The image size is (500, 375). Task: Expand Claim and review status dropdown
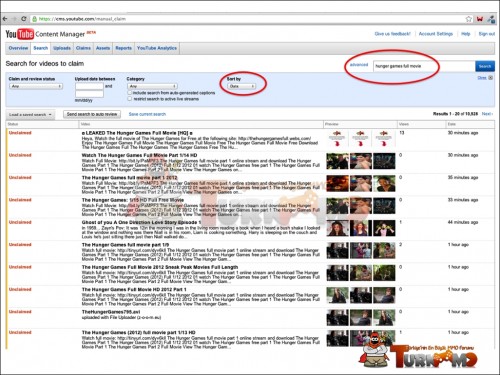(x=36, y=86)
